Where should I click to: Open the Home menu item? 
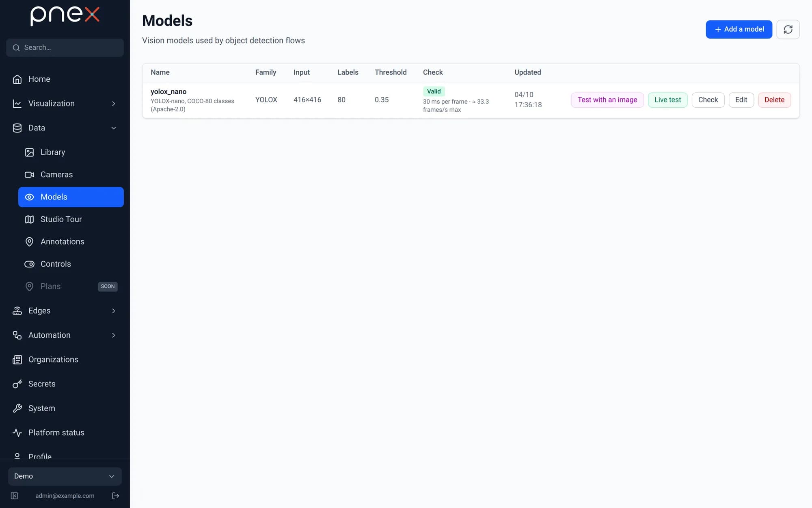pos(65,79)
